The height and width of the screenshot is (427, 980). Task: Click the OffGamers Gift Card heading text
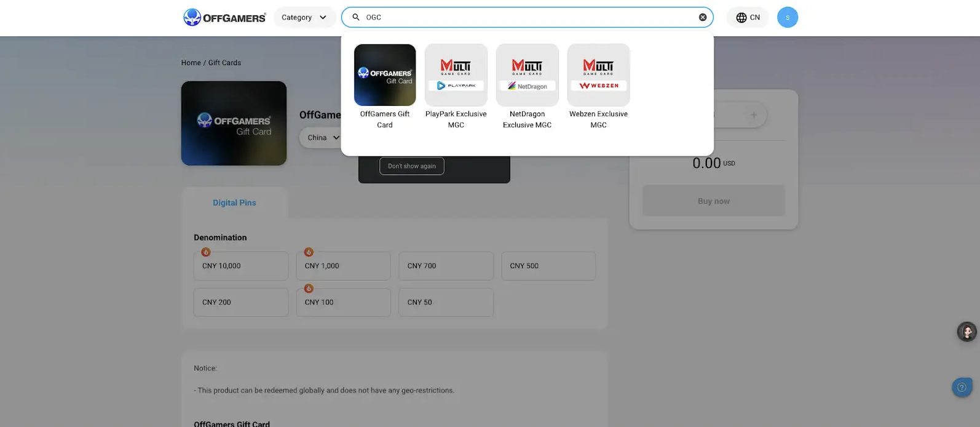(x=232, y=424)
